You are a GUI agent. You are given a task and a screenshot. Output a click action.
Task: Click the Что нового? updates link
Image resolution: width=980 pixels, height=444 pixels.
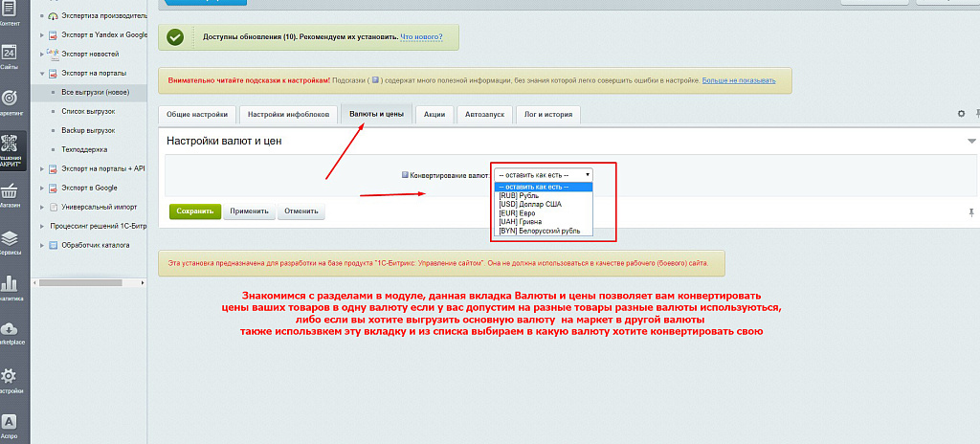420,37
